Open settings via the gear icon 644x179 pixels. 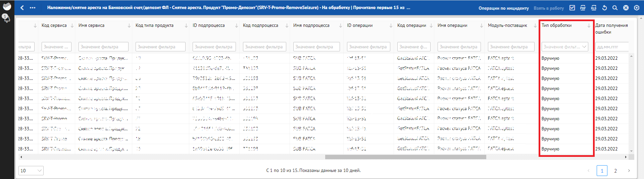636,8
